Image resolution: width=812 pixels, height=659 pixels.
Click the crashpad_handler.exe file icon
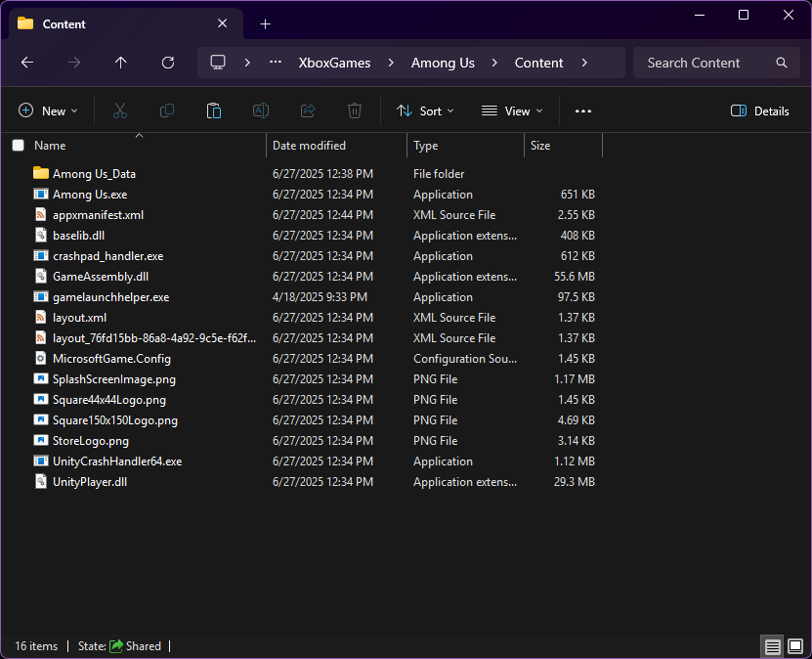pyautogui.click(x=41, y=256)
